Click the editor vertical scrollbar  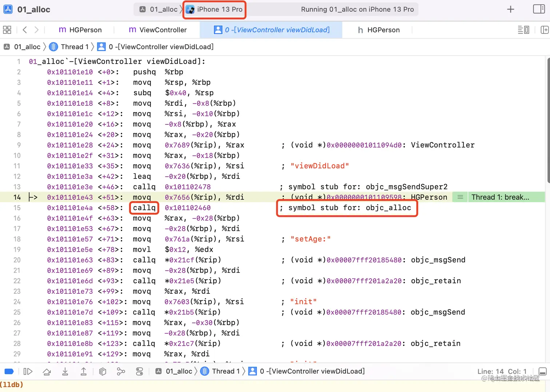[x=548, y=120]
